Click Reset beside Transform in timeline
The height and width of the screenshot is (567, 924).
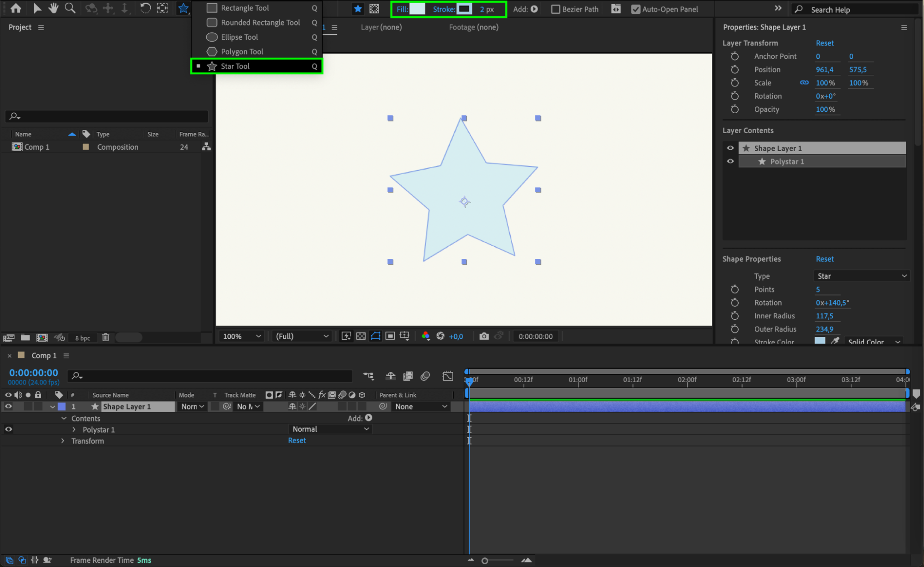click(x=297, y=440)
